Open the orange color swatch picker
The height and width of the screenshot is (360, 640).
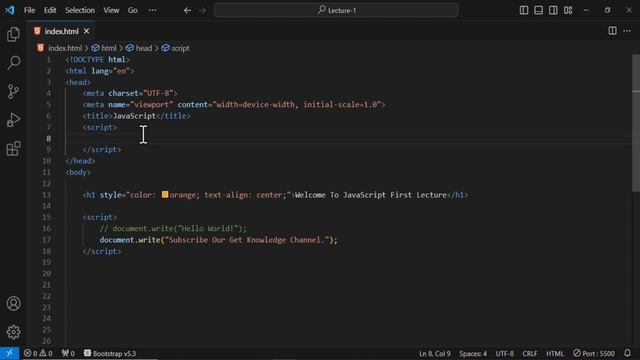tap(165, 194)
